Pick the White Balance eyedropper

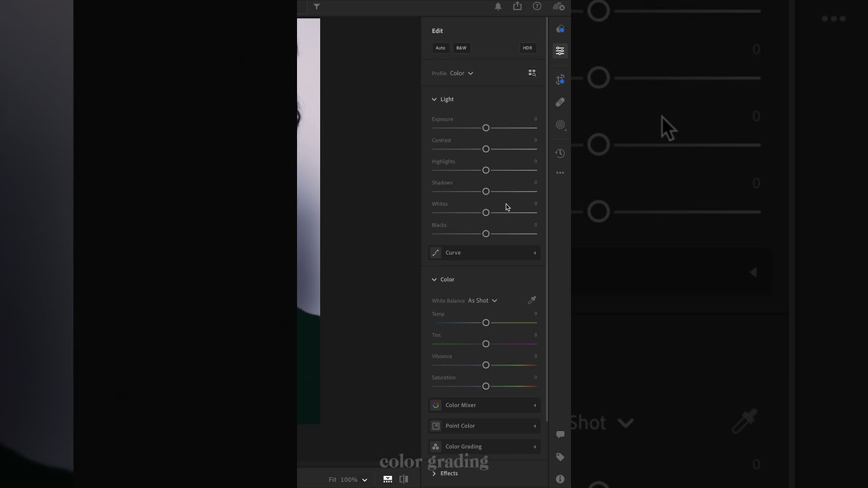[532, 300]
